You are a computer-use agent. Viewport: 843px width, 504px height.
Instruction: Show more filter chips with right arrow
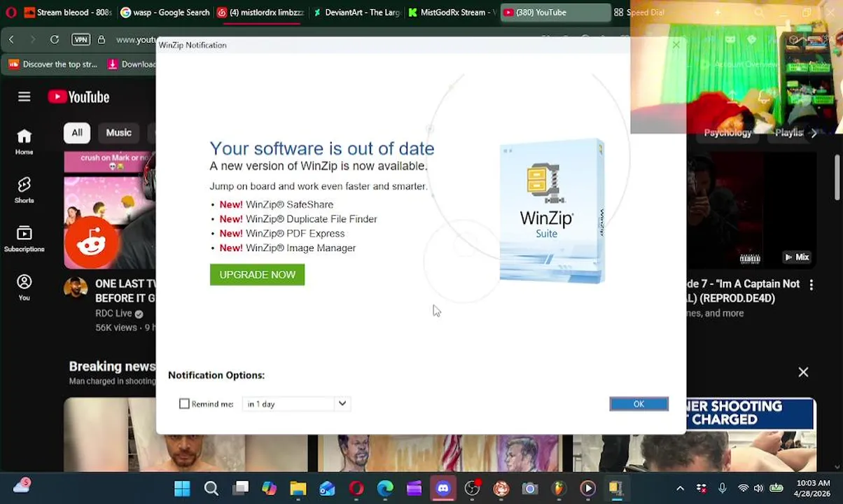[814, 132]
